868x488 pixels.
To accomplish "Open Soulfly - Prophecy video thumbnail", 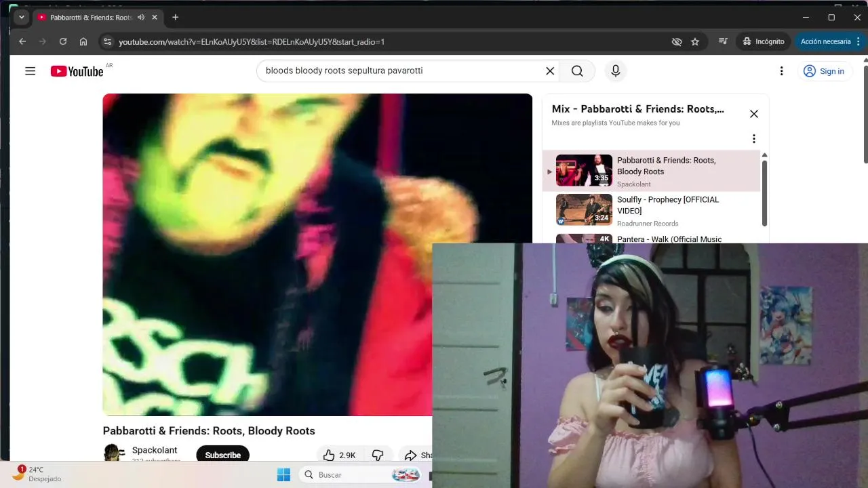I will pyautogui.click(x=584, y=209).
